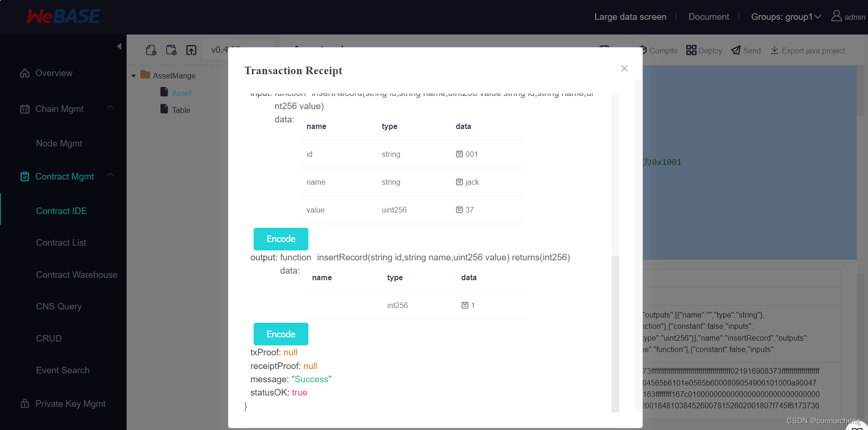Viewport: 868px width, 430px height.
Task: Click the Compile icon
Action: pos(643,50)
